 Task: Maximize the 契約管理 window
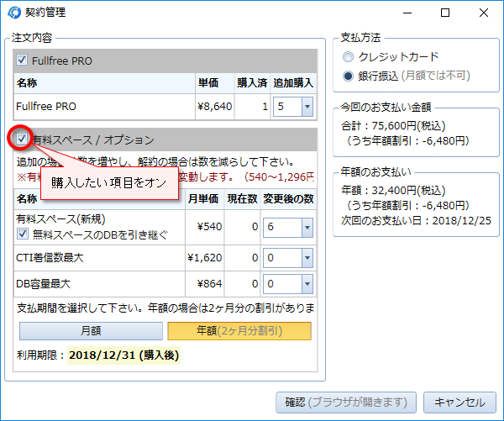445,13
